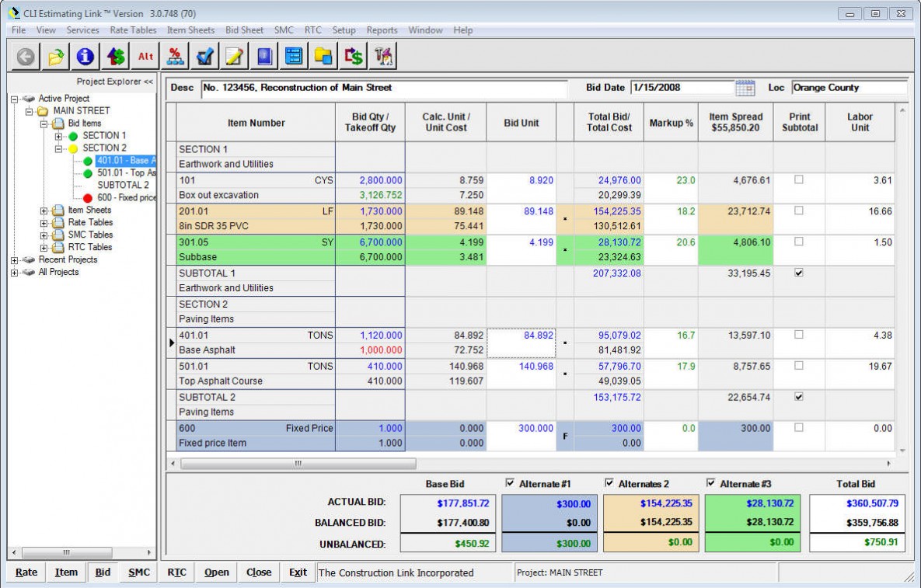Click the Item Sheets folder icon in tree
The width and height of the screenshot is (921, 588).
click(59, 210)
